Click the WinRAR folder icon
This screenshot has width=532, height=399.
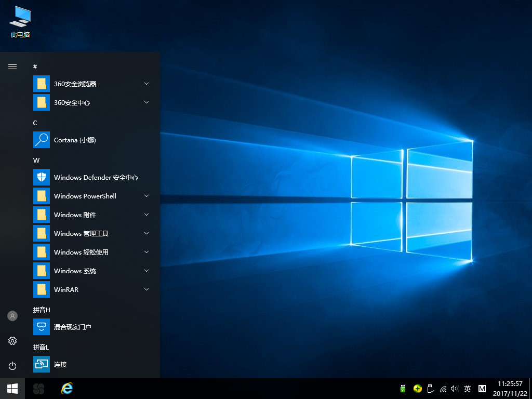click(42, 289)
